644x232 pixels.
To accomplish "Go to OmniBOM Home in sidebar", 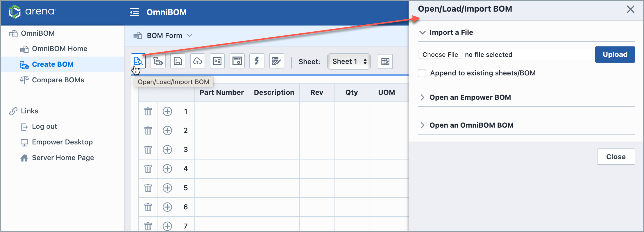I will coord(59,49).
